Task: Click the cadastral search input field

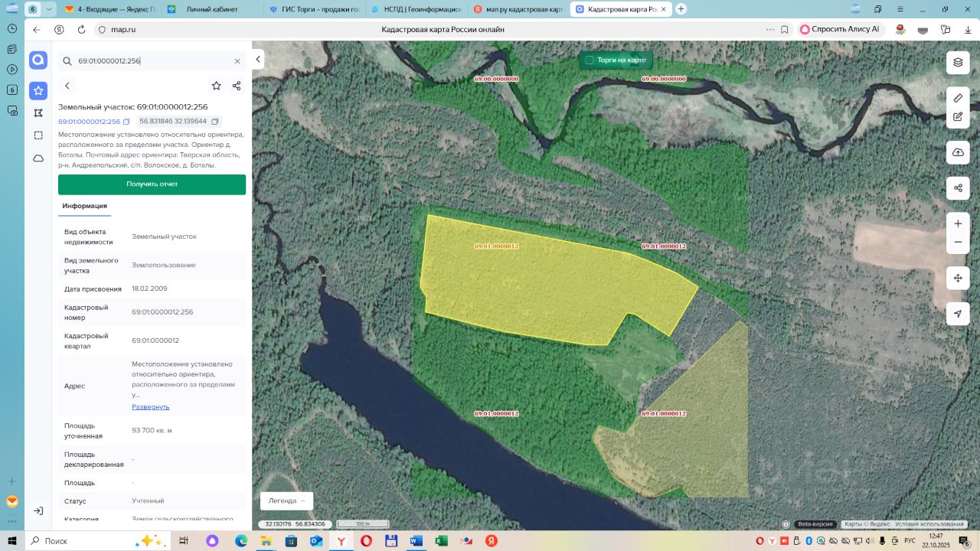Action: click(153, 61)
